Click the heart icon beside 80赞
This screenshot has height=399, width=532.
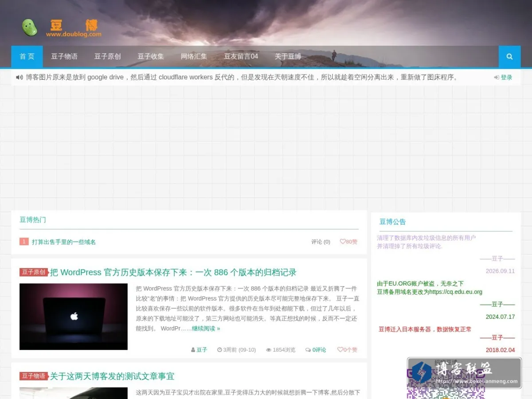pyautogui.click(x=342, y=242)
